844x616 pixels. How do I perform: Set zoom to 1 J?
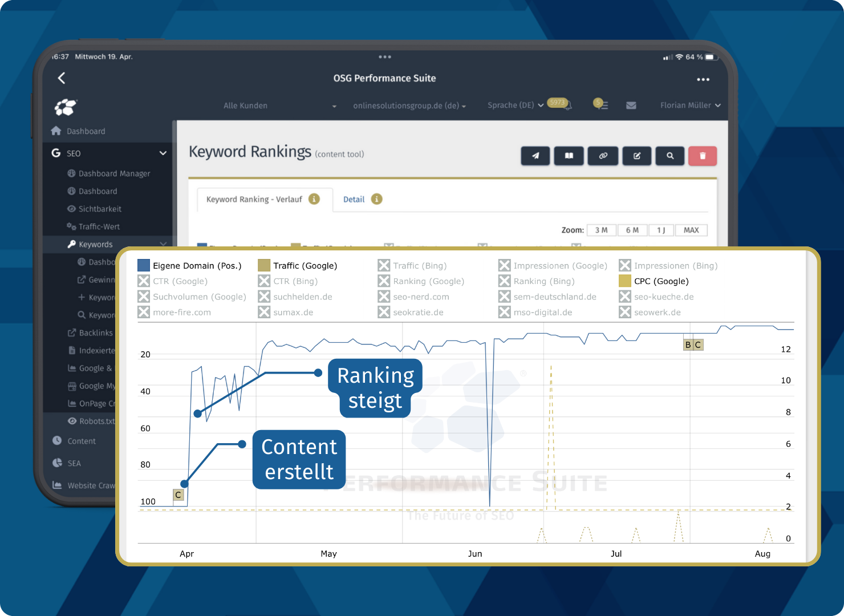[x=661, y=230]
